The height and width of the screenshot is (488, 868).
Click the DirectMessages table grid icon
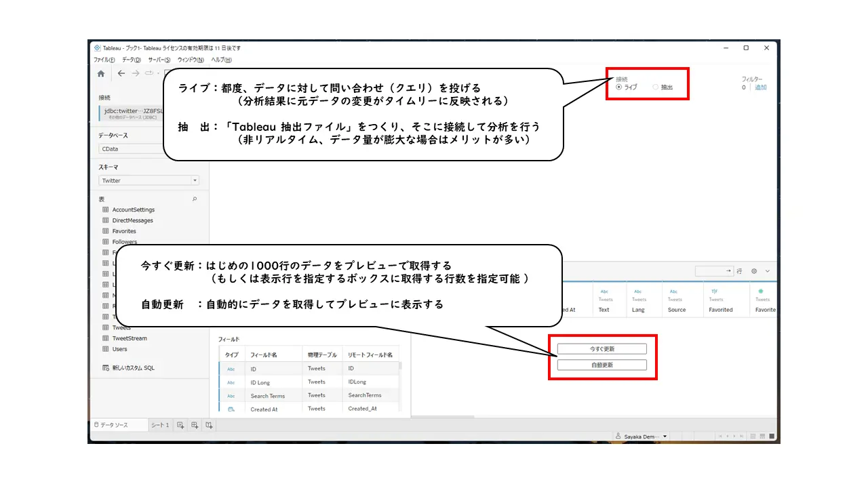click(106, 220)
